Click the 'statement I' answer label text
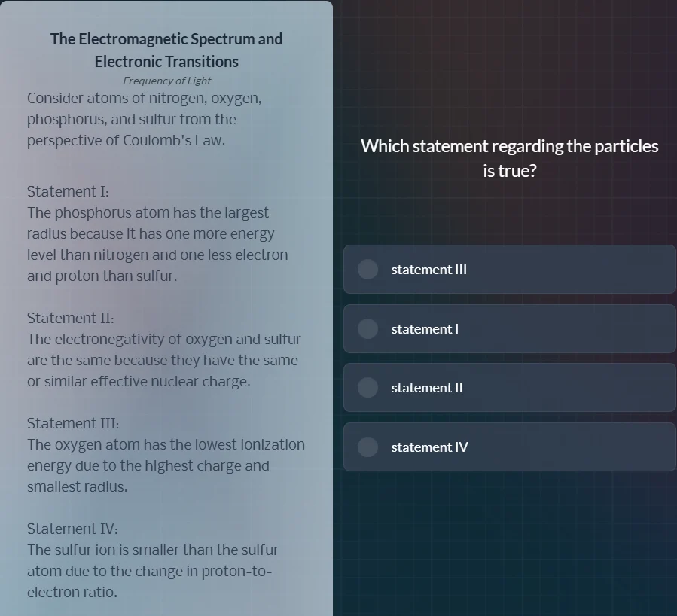677x616 pixels. 425,329
